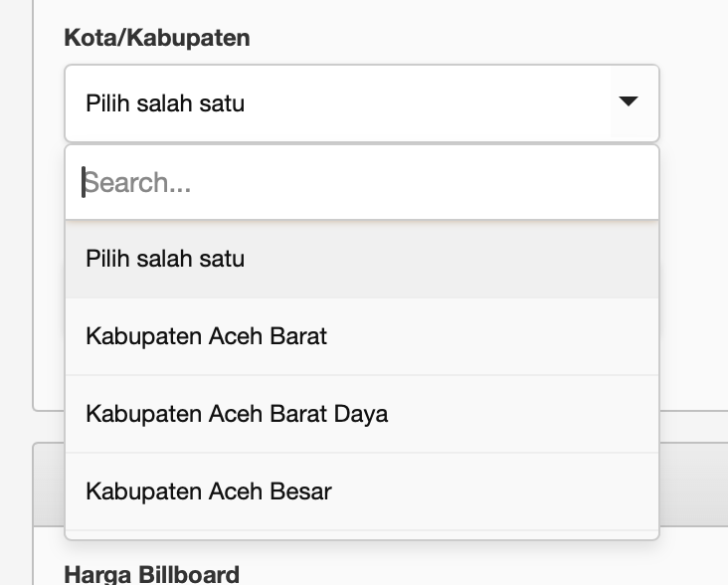Select Kabupaten Aceh Besar option
Viewport: 728px width, 585px height.
pos(362,491)
